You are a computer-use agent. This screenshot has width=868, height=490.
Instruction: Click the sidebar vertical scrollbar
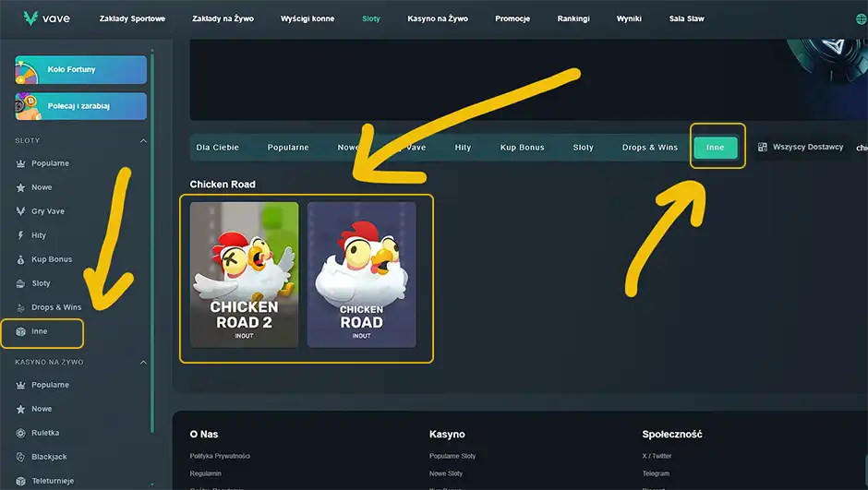(152, 243)
